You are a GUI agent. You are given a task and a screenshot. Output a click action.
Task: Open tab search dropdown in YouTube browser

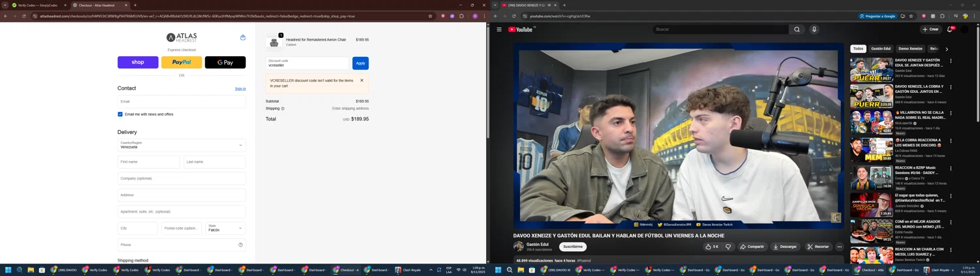click(x=495, y=5)
